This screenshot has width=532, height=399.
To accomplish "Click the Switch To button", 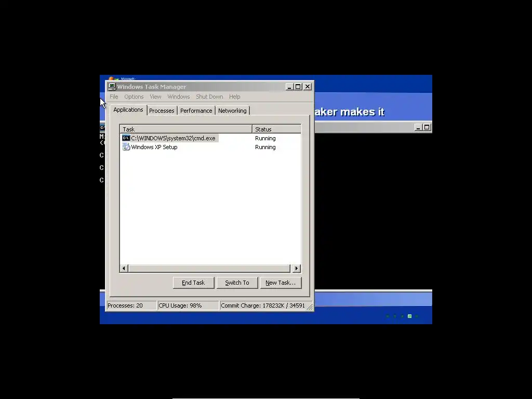I will pos(237,283).
